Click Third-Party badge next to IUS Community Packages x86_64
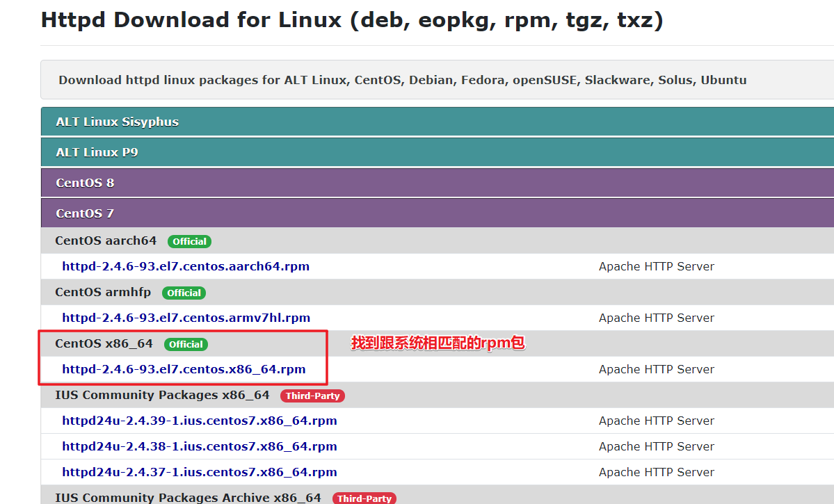 (x=313, y=396)
